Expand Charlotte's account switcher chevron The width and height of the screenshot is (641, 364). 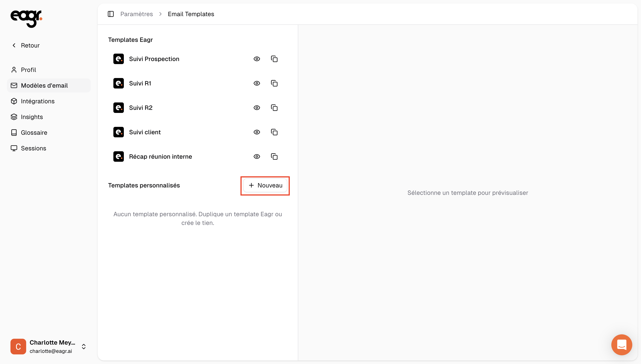pos(84,347)
